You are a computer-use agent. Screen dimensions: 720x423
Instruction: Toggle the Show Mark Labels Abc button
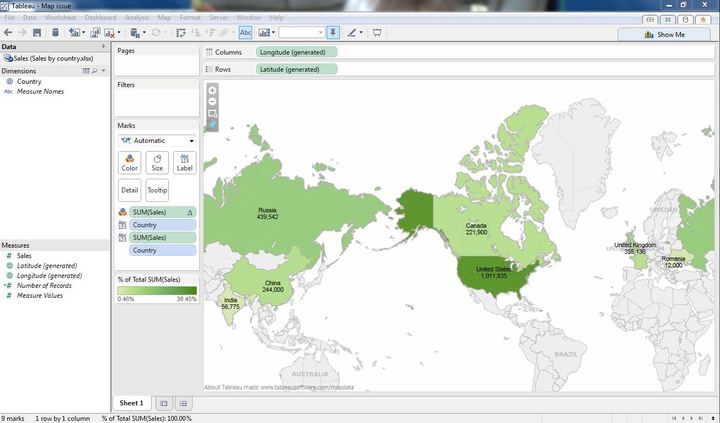(246, 33)
